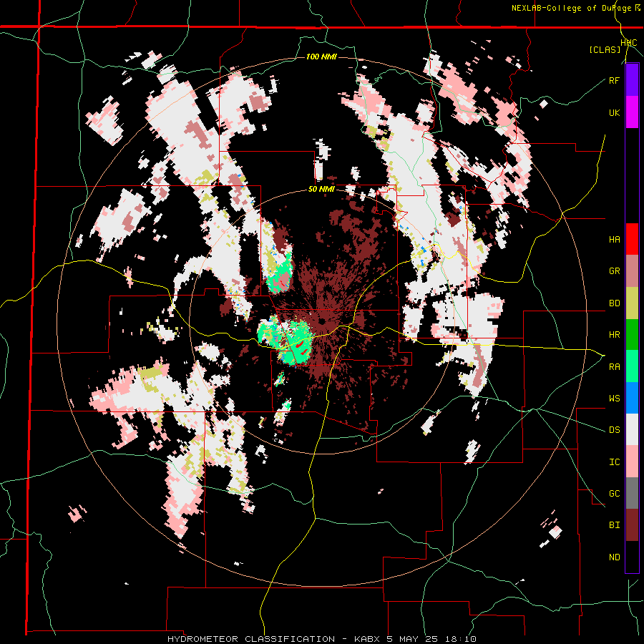644x644 pixels.
Task: Click the white DS color swatch
Action: tap(632, 429)
